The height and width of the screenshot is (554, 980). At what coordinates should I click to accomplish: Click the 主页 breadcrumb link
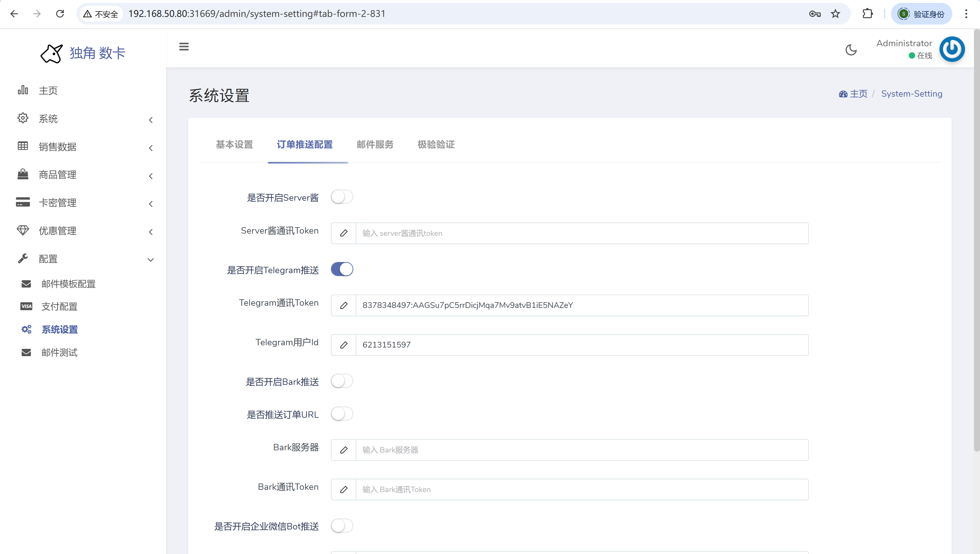pyautogui.click(x=858, y=94)
